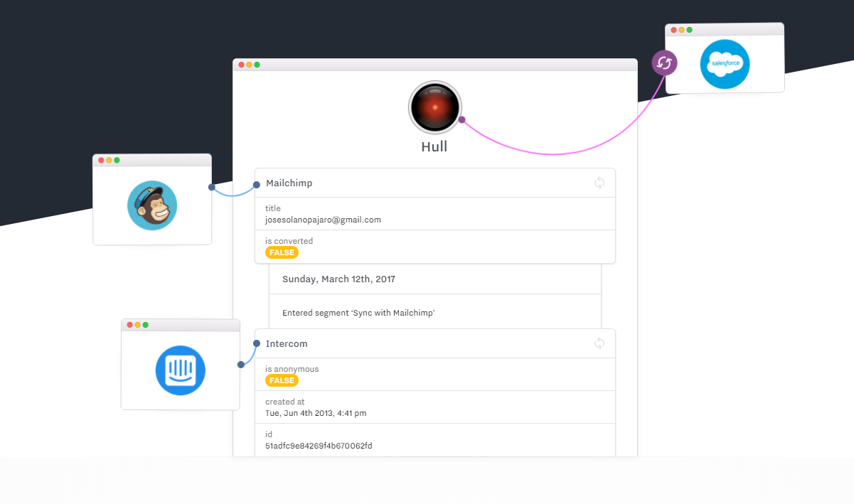The height and width of the screenshot is (504, 854).
Task: Click the Hull red eye avatar
Action: pos(435,107)
